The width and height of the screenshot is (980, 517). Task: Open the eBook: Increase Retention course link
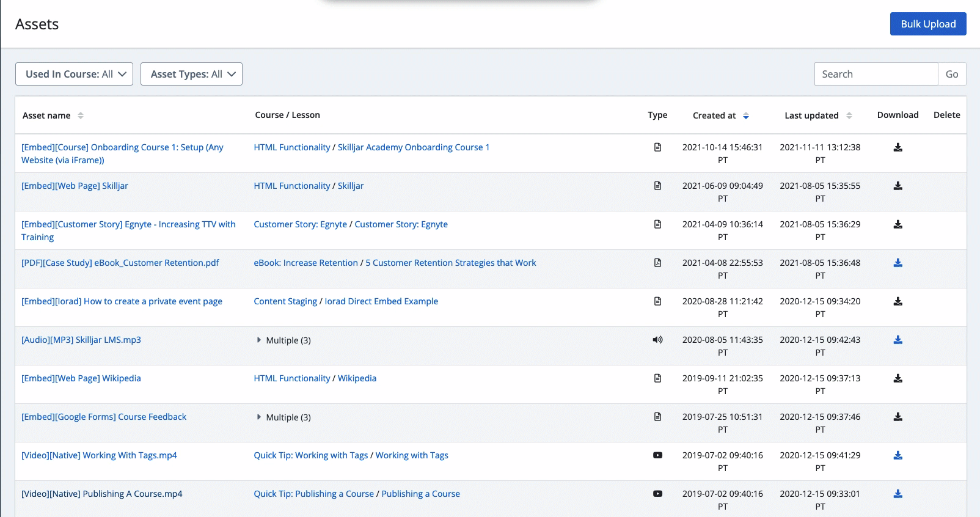coord(306,263)
